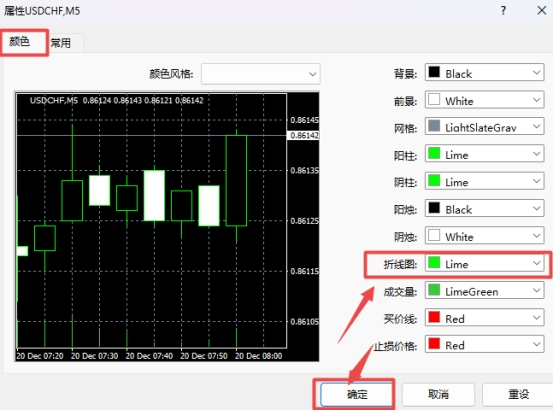The height and width of the screenshot is (411, 554).
Task: Open the 成交量 LimeGreen dropdown
Action: pos(484,290)
